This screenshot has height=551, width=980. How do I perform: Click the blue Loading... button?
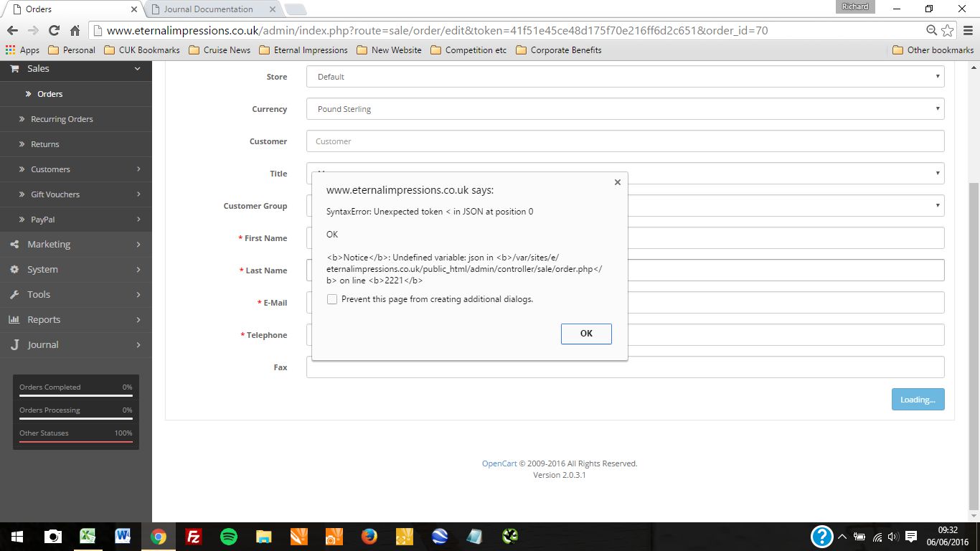(x=918, y=400)
